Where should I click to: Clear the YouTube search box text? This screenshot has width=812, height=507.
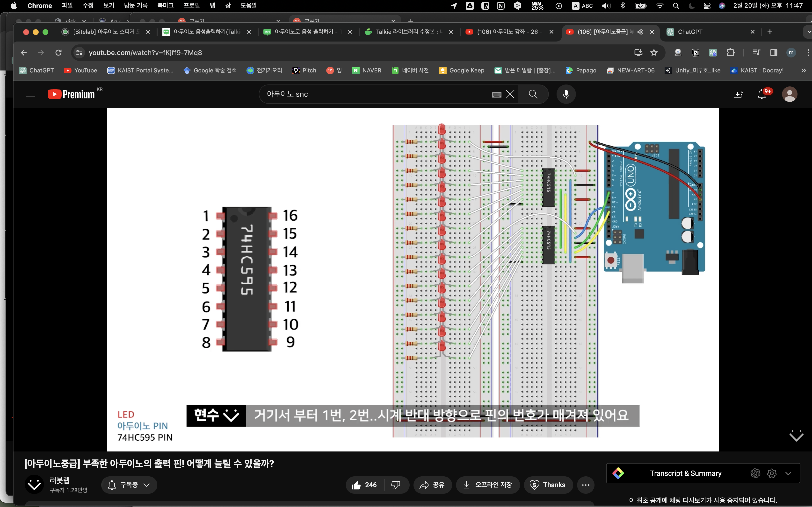(x=510, y=94)
